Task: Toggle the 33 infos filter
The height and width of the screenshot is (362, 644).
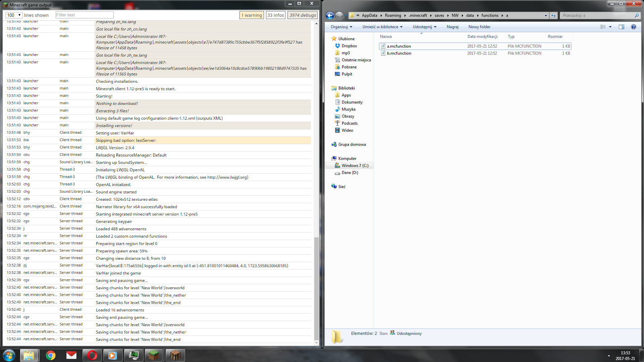Action: (x=276, y=15)
